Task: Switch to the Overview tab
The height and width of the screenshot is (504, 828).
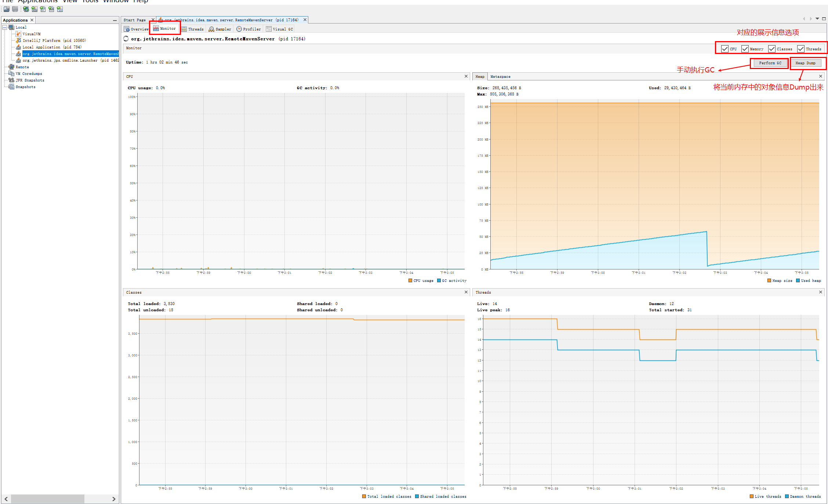Action: [136, 29]
